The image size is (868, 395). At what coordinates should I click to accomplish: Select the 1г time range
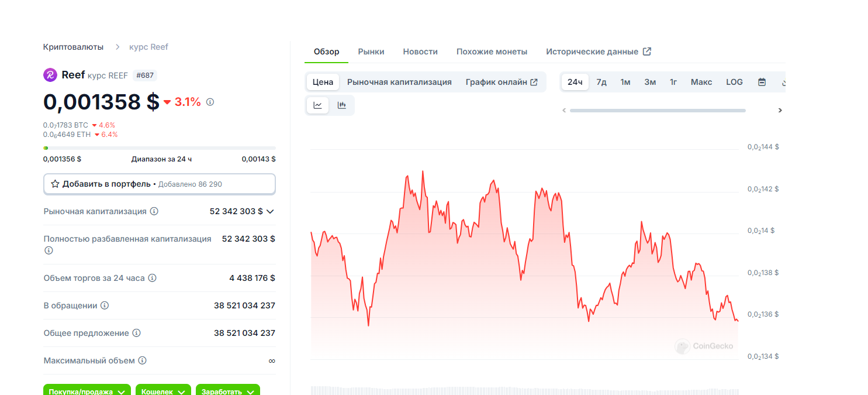673,82
